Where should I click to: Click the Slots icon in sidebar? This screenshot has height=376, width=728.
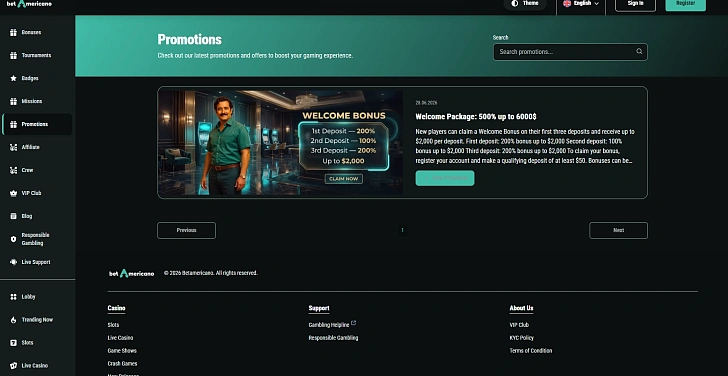tap(13, 343)
